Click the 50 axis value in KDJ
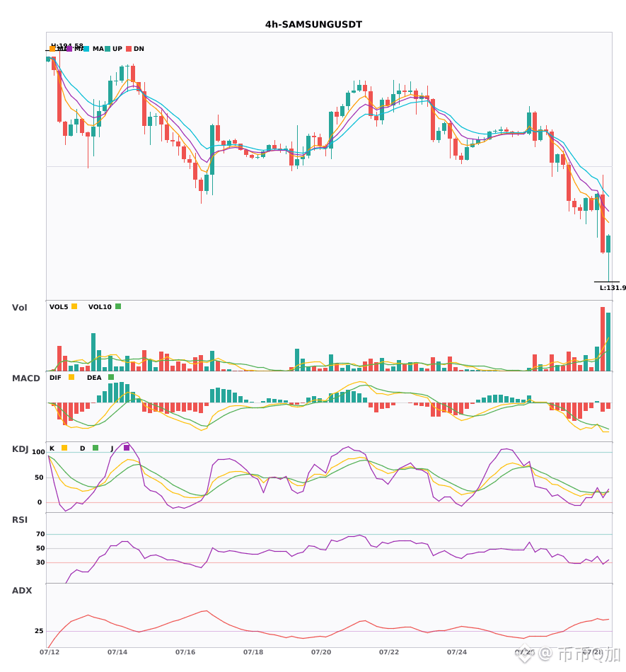 click(x=39, y=477)
